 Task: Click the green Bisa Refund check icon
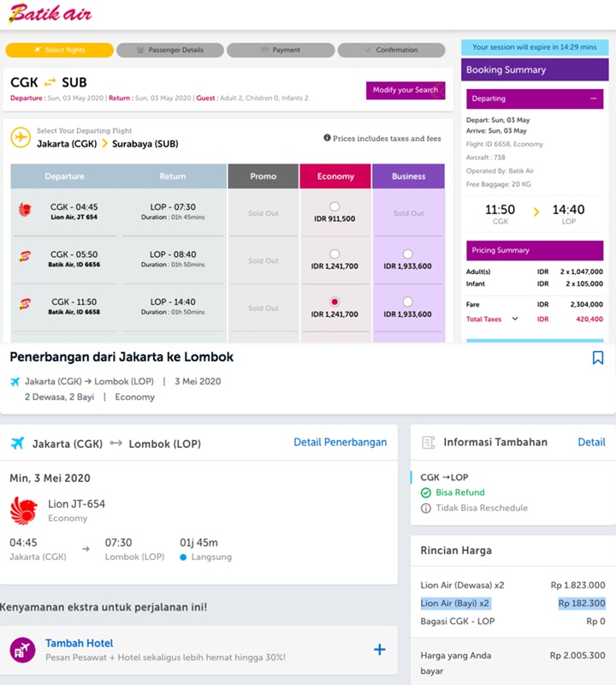(x=426, y=493)
